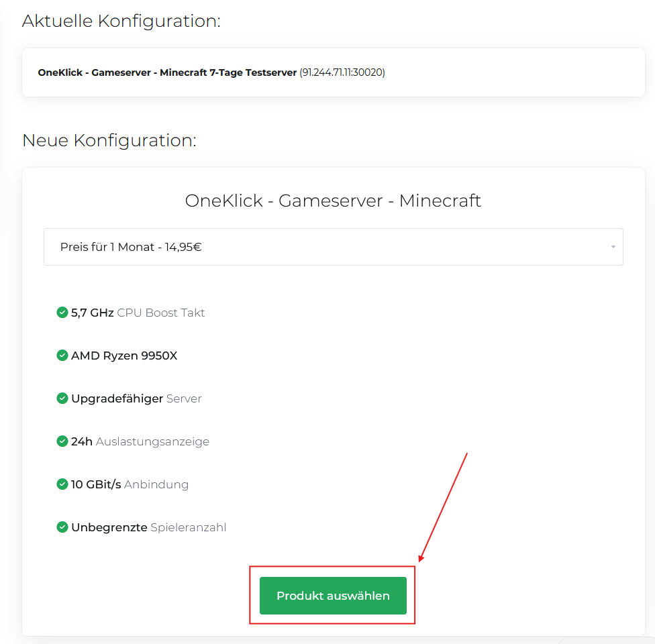Click the '10 GBit/s Anbindung' feature text
Screen dimensions: 655x644
(130, 484)
